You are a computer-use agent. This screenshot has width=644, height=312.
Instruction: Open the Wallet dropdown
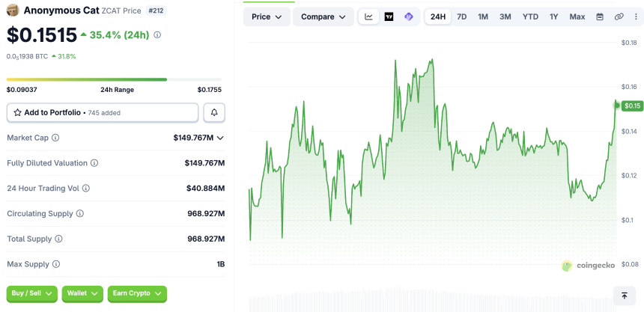[82, 293]
